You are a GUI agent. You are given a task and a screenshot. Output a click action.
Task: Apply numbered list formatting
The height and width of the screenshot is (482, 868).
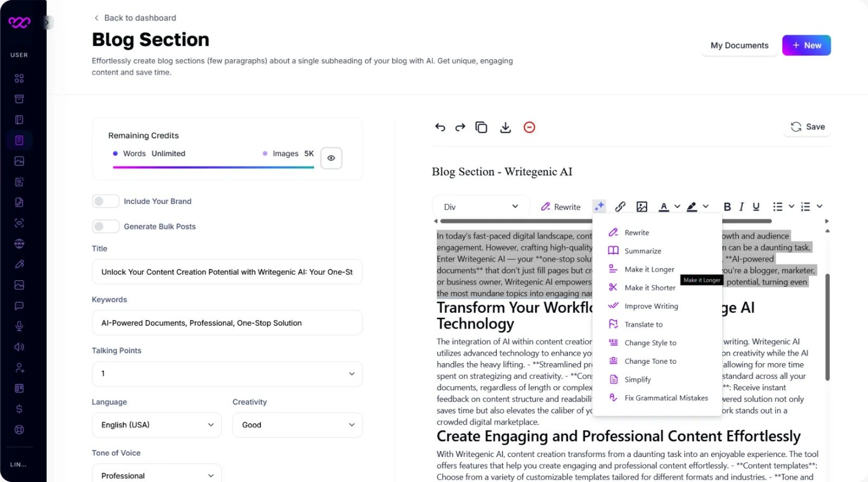coord(806,206)
